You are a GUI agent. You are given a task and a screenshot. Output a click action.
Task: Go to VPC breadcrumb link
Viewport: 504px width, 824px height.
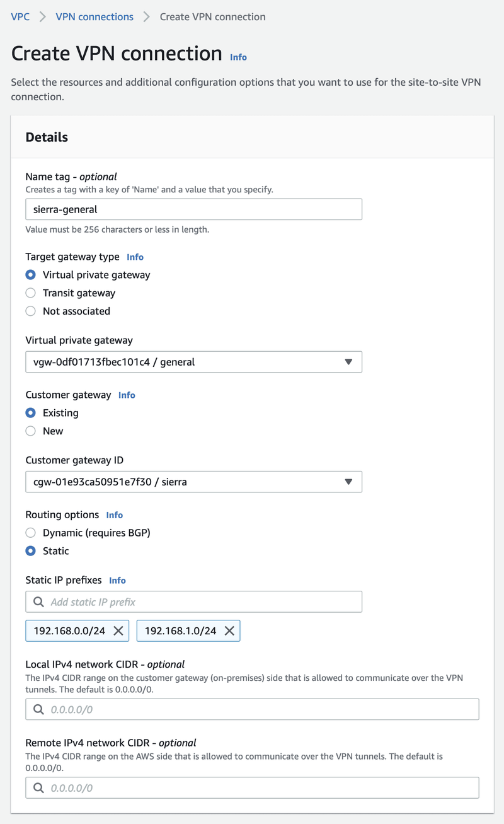click(20, 17)
